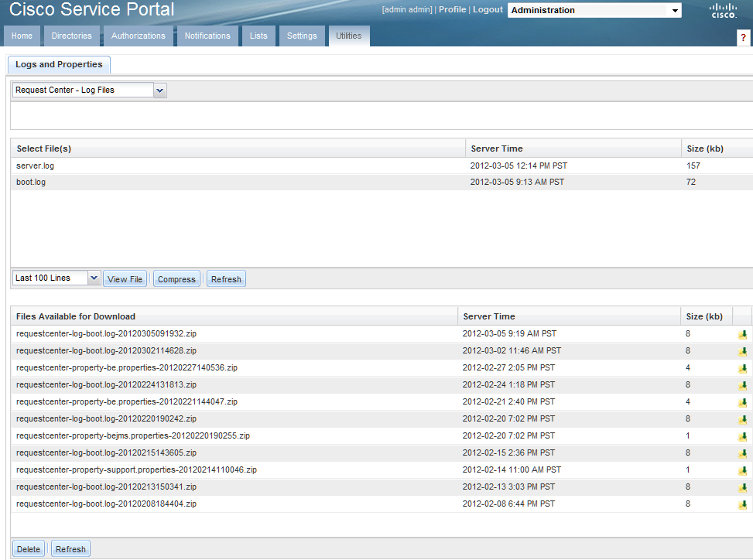Viewport: 753px width, 560px height.
Task: Select requestcenter-log-boot.log-20120220190242.zip file name
Action: 106,419
